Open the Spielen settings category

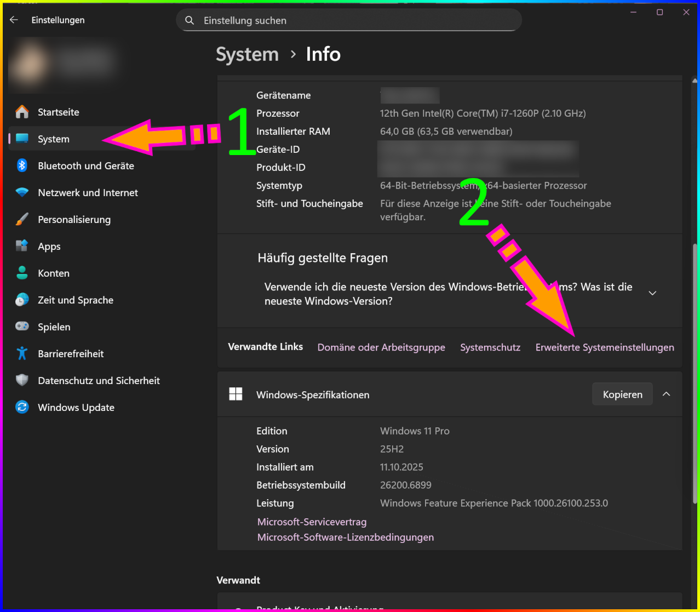(102, 327)
